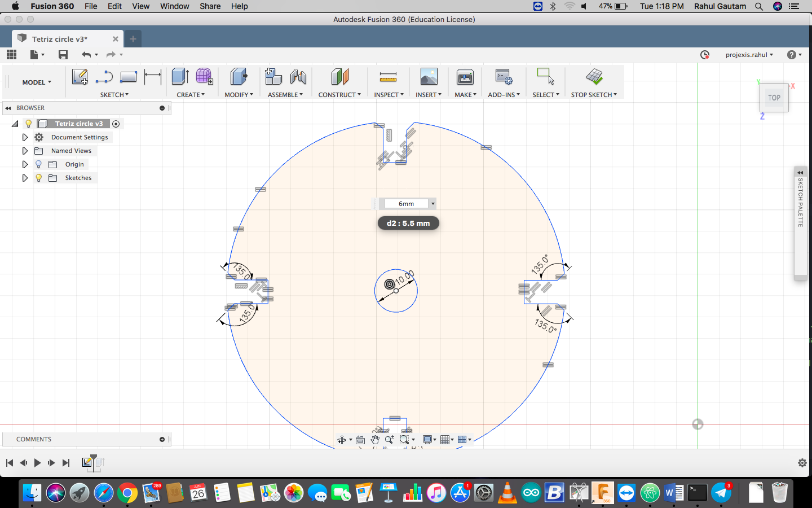The image size is (812, 508).
Task: Open the SKETCH menu
Action: (114, 95)
